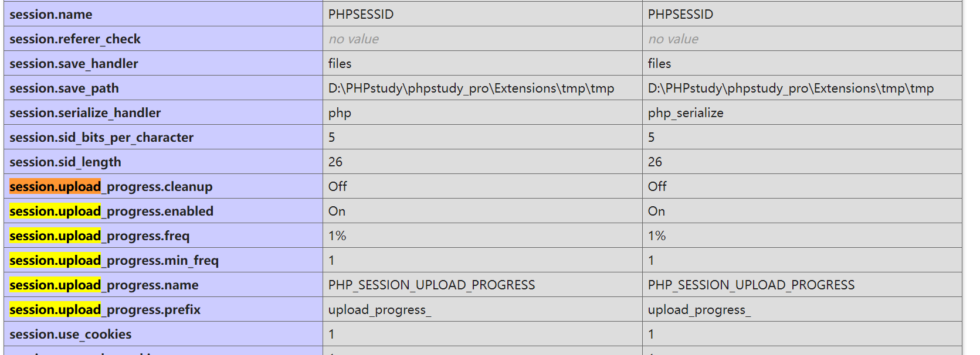Click the session.upload_progress.name directive label
The width and height of the screenshot is (980, 355).
pos(104,285)
